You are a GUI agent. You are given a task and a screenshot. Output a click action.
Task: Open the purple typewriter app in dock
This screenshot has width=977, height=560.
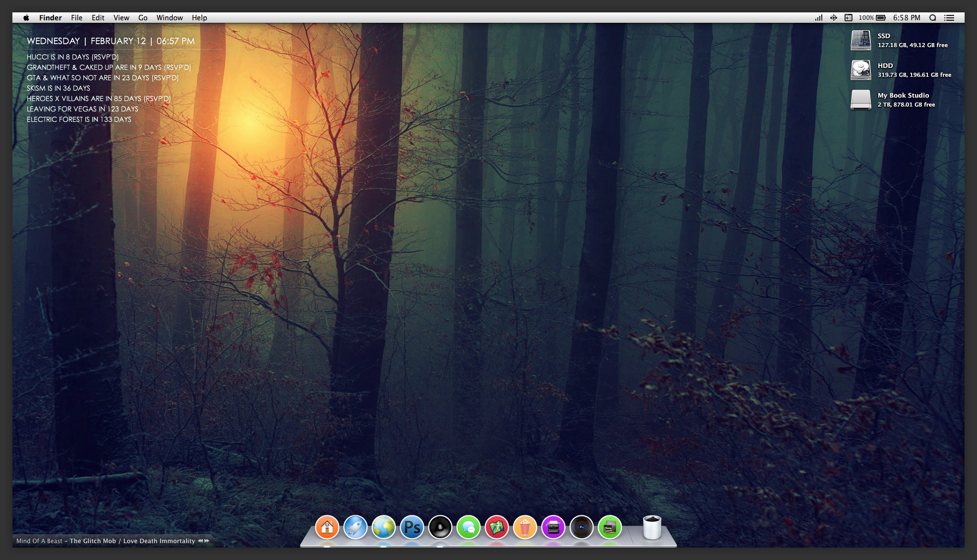click(553, 527)
